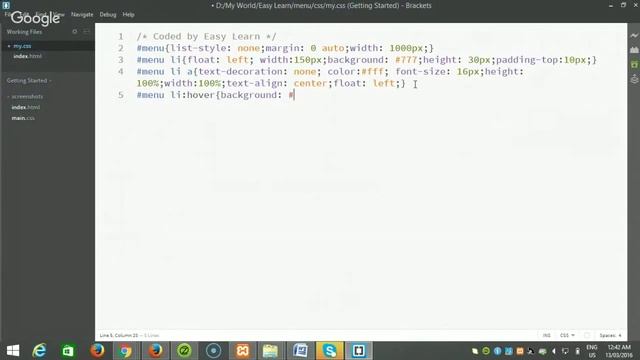Click the Spaces indentation setting
The image size is (640, 360).
(x=610, y=336)
